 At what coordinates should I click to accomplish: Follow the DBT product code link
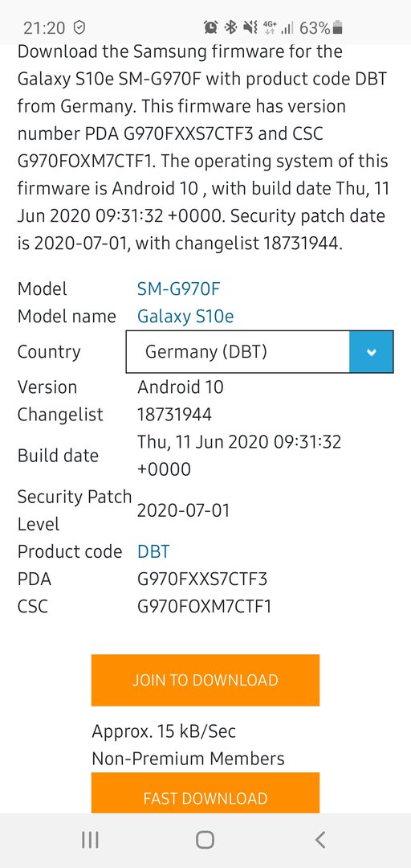pyautogui.click(x=153, y=551)
